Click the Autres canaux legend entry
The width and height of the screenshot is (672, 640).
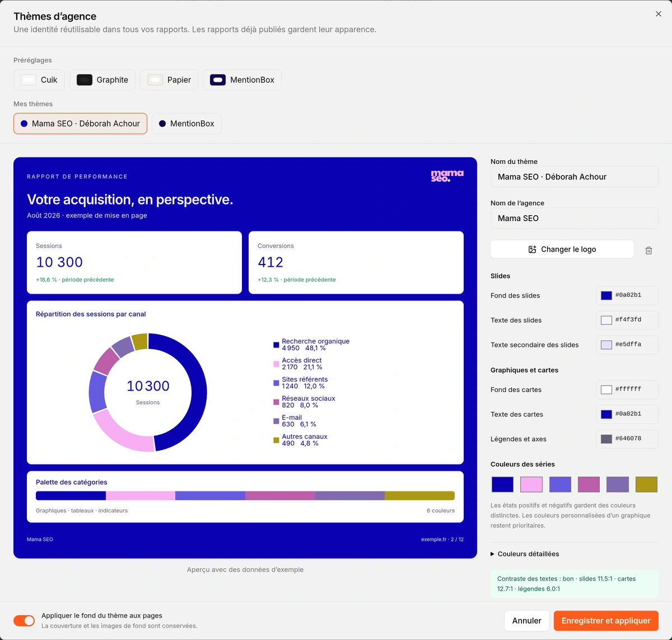coord(301,440)
